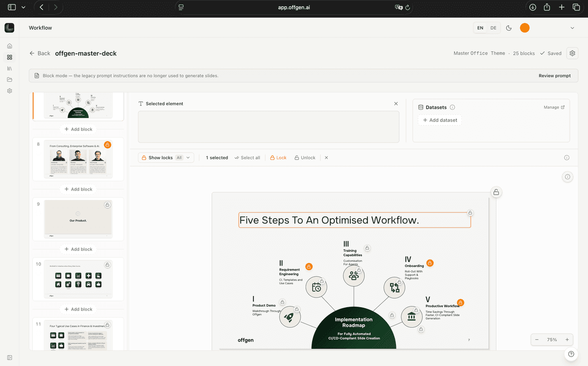588x366 pixels.
Task: Show lock toolbar info icon
Action: (x=567, y=158)
